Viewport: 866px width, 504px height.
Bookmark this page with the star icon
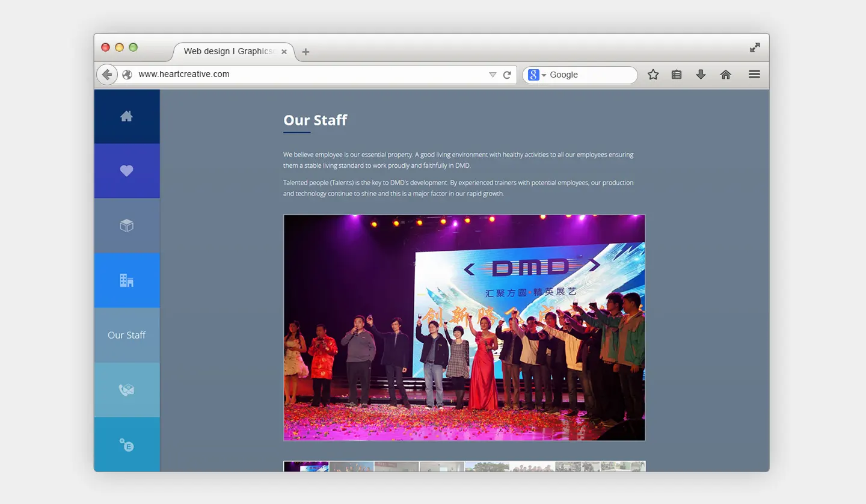pos(653,75)
